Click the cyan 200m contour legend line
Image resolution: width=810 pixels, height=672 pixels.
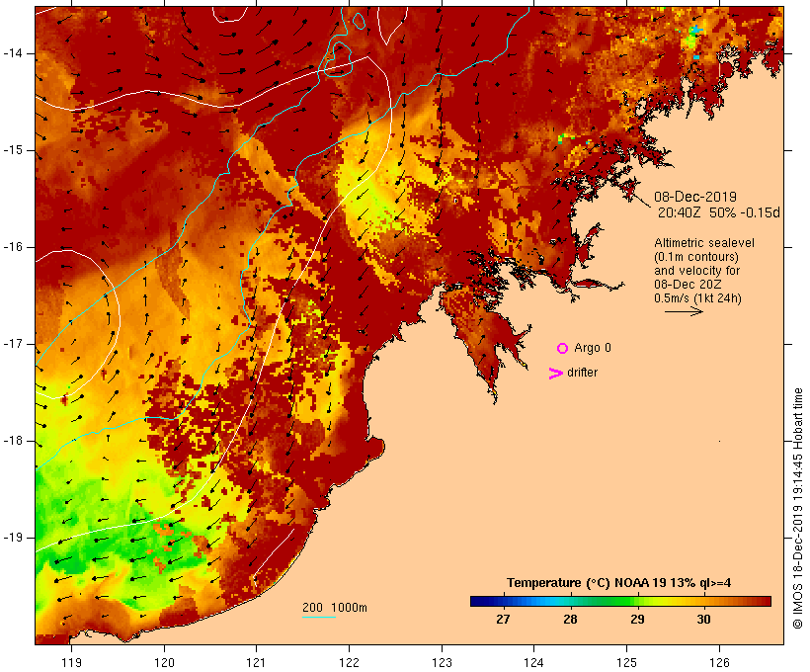[x=319, y=617]
